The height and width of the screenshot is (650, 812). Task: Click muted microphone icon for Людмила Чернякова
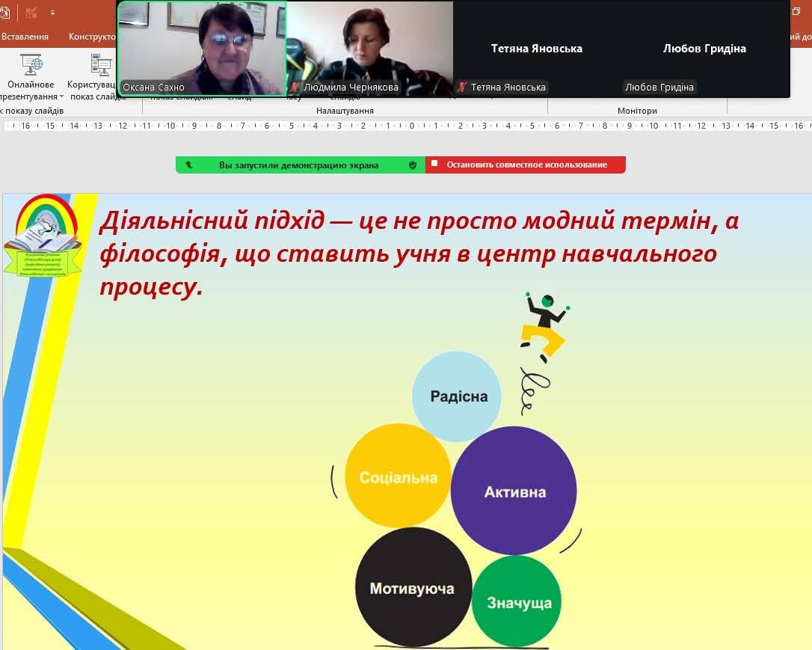click(295, 88)
